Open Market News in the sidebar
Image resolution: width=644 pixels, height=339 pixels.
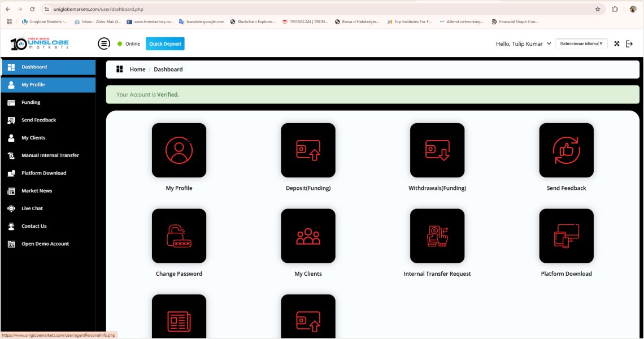[x=37, y=191]
